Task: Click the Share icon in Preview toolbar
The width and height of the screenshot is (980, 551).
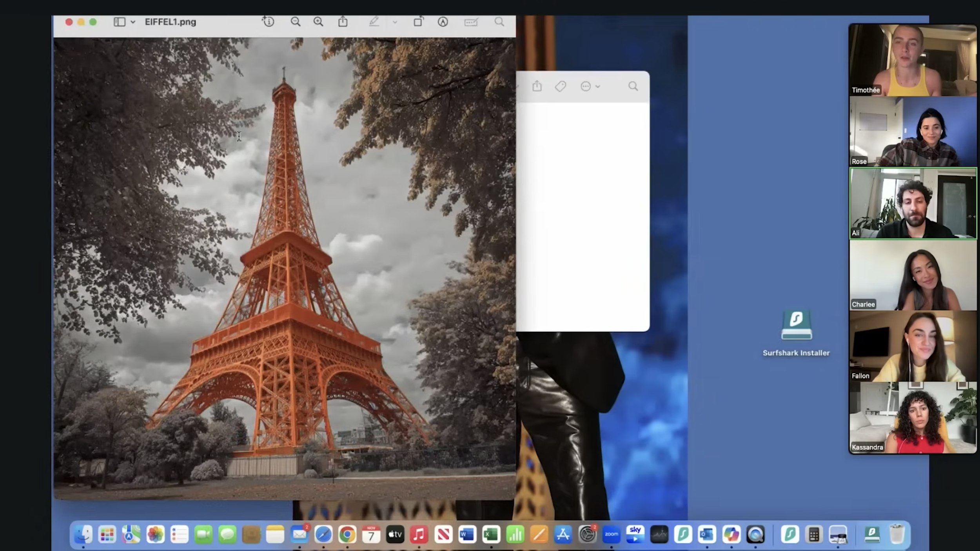Action: click(x=343, y=22)
